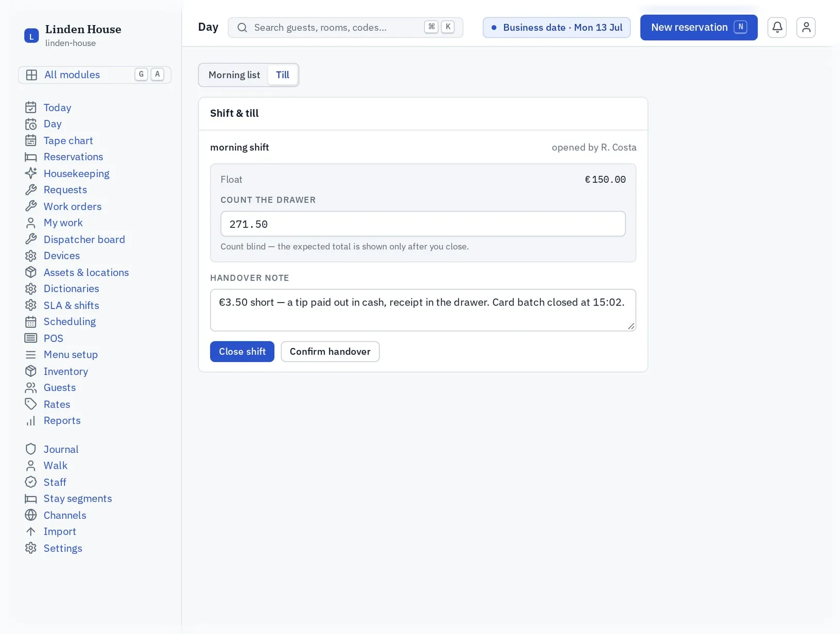
Task: Click the My work person icon
Action: pos(31,223)
